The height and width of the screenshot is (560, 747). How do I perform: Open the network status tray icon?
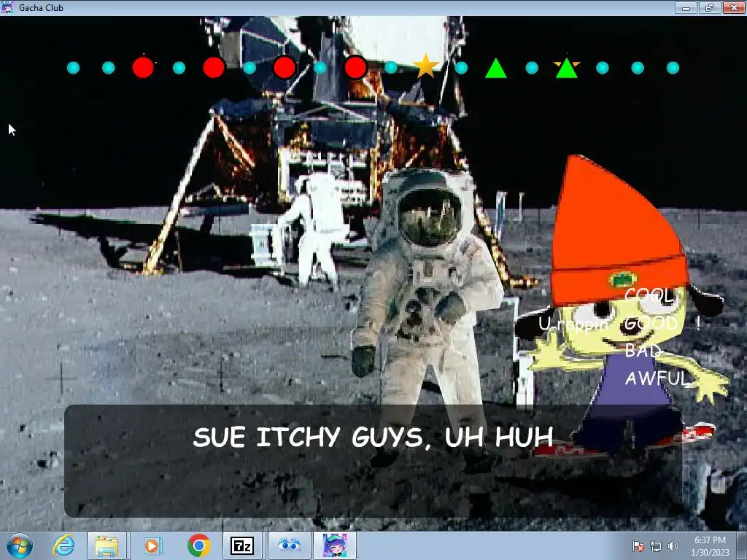[x=656, y=546]
